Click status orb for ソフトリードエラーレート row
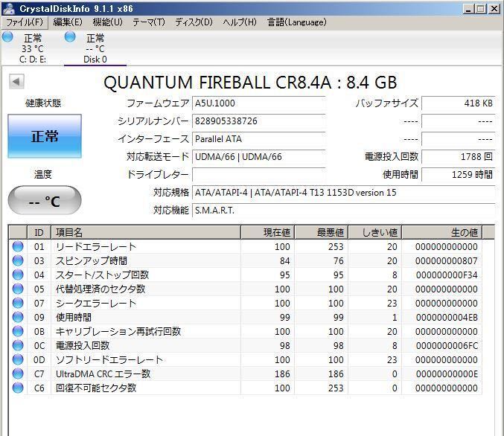This screenshot has height=436, width=504. (x=18, y=359)
